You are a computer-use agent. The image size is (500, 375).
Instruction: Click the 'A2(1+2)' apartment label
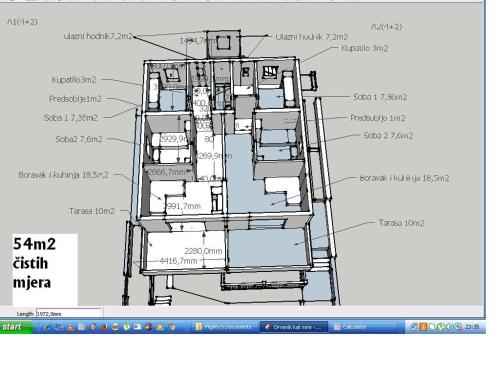pyautogui.click(x=387, y=27)
